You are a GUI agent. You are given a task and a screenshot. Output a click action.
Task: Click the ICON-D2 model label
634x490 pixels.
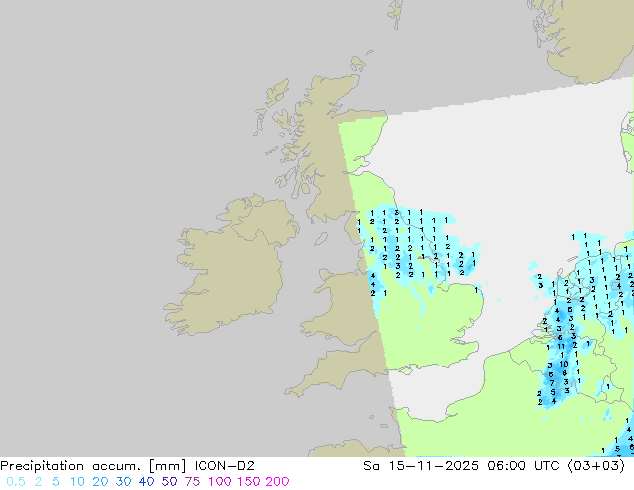point(225,466)
